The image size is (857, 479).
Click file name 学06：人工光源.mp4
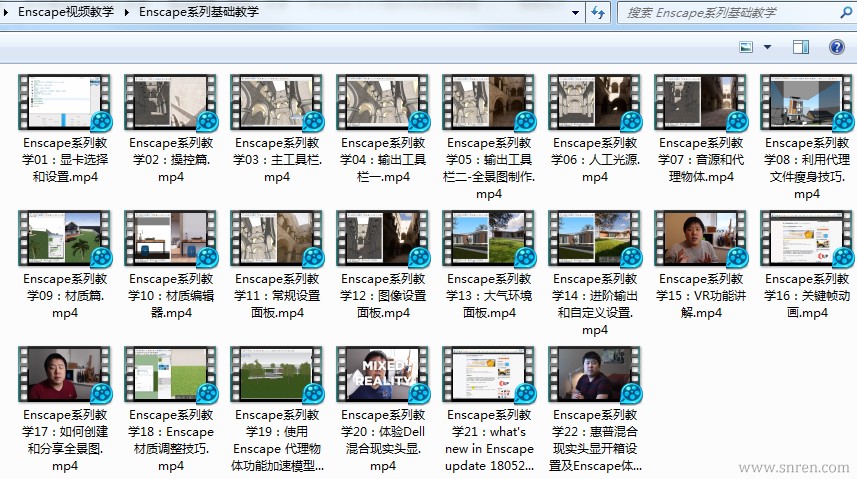595,160
